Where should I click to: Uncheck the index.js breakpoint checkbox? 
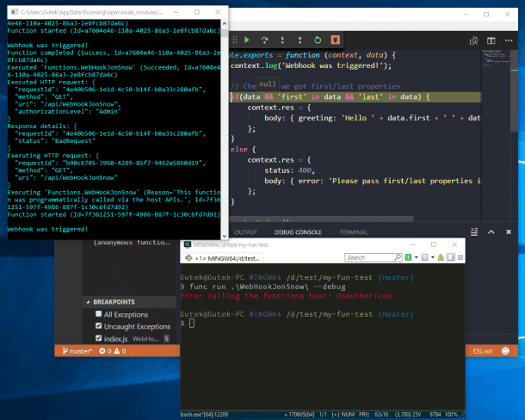[98, 338]
